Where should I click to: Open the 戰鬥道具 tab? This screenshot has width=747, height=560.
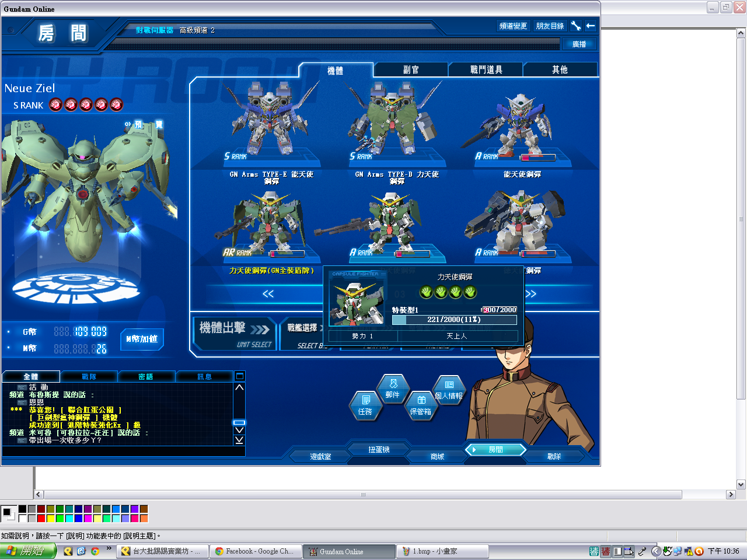(x=486, y=69)
